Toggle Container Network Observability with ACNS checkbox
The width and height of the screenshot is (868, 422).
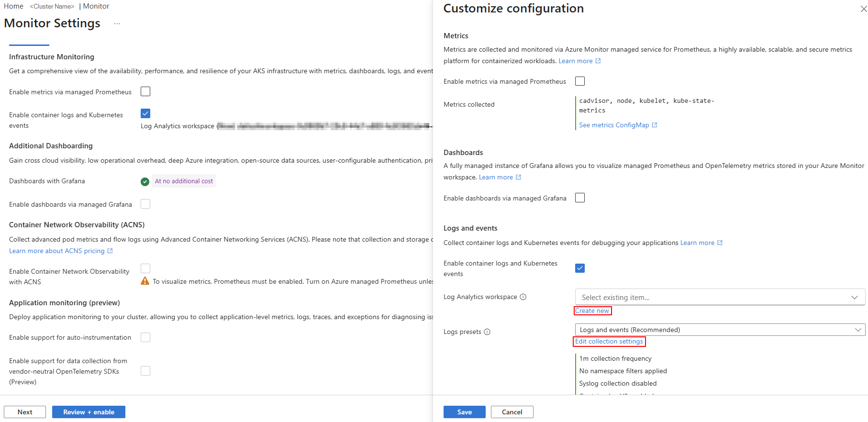[145, 268]
